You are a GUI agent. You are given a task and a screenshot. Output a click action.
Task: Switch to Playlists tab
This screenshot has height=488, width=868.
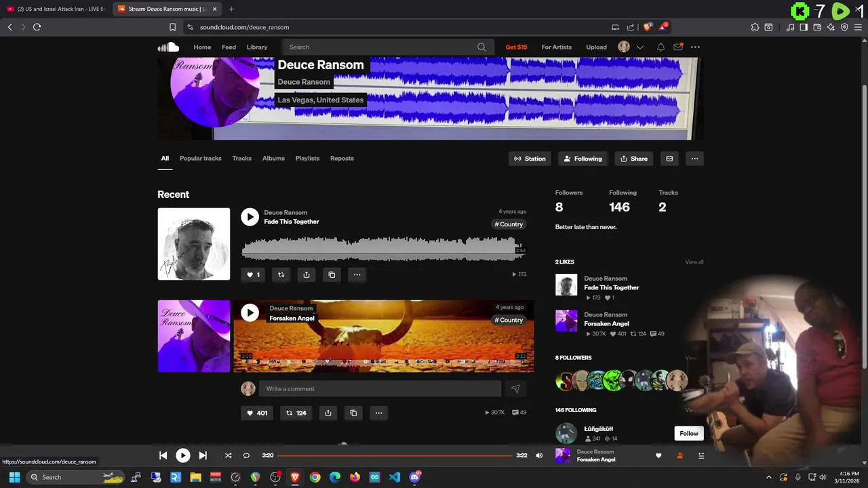click(307, 159)
